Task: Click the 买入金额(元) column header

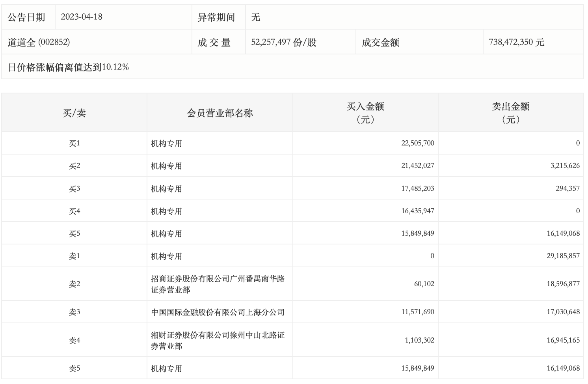Action: point(365,113)
